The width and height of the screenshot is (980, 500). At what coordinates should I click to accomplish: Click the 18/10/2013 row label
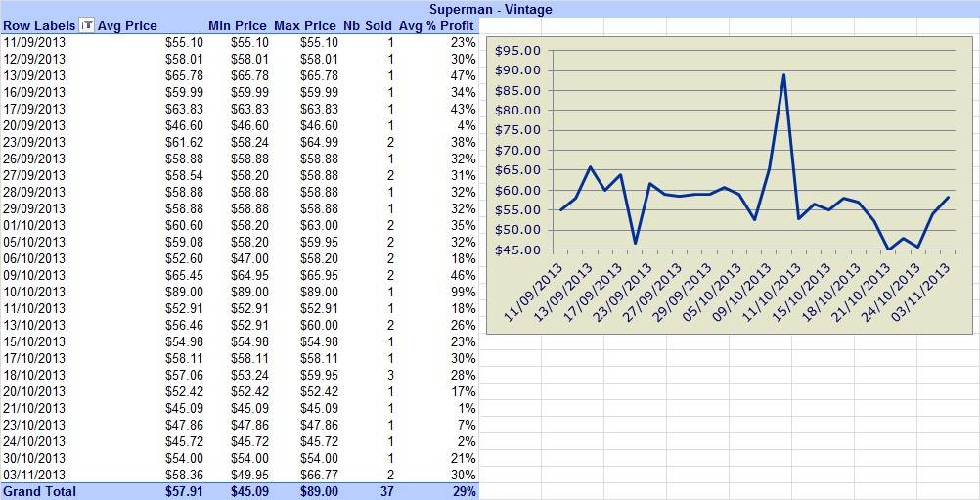[x=34, y=375]
